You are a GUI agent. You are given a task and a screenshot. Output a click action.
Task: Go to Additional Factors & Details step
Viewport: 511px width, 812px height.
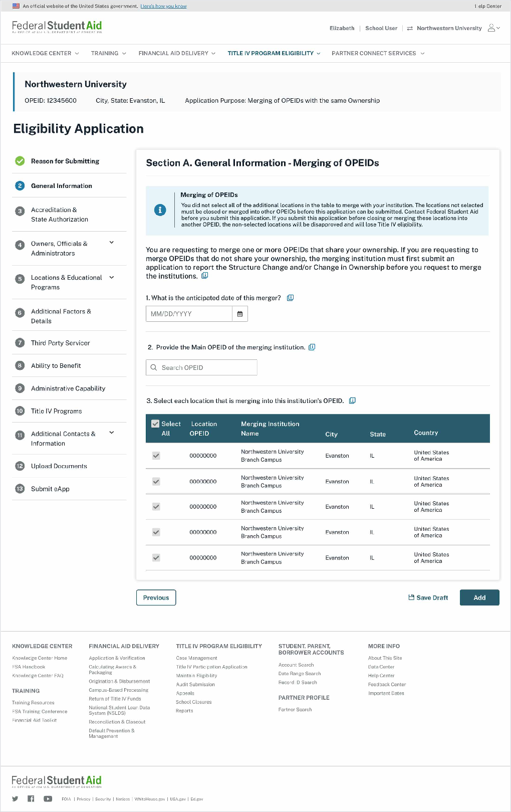(x=61, y=316)
